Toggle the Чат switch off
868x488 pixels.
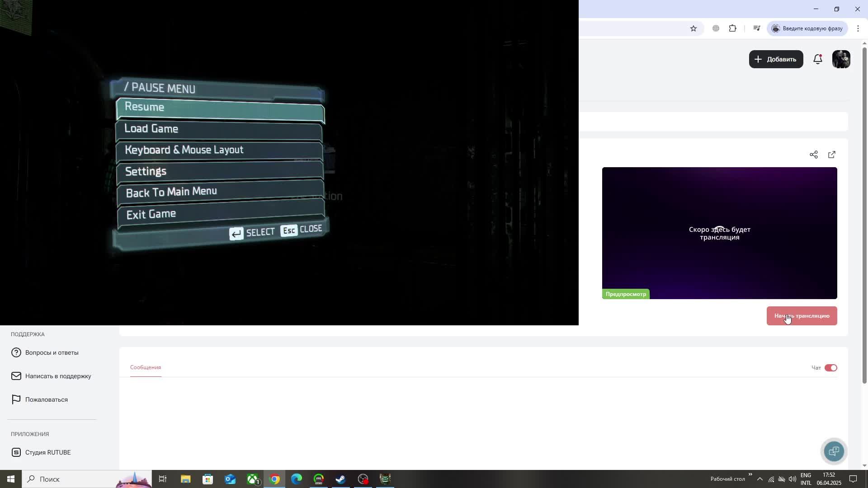(x=830, y=368)
